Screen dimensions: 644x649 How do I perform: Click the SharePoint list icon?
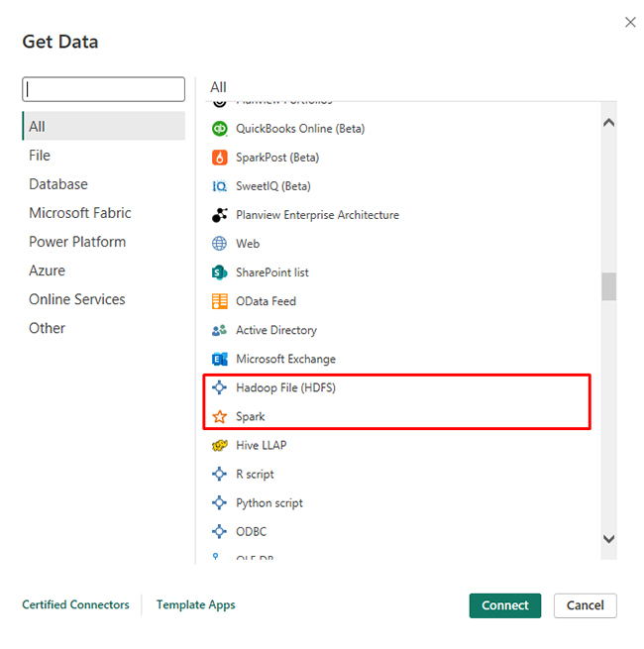pyautogui.click(x=219, y=272)
